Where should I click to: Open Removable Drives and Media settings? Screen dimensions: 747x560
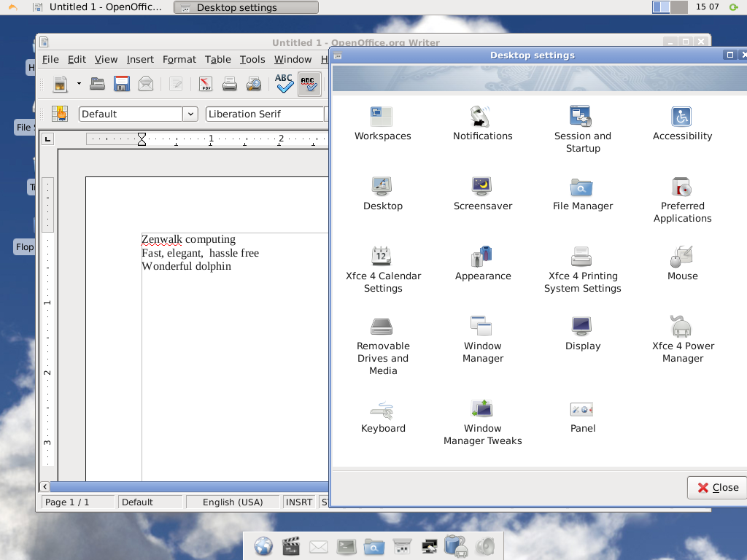(x=382, y=346)
